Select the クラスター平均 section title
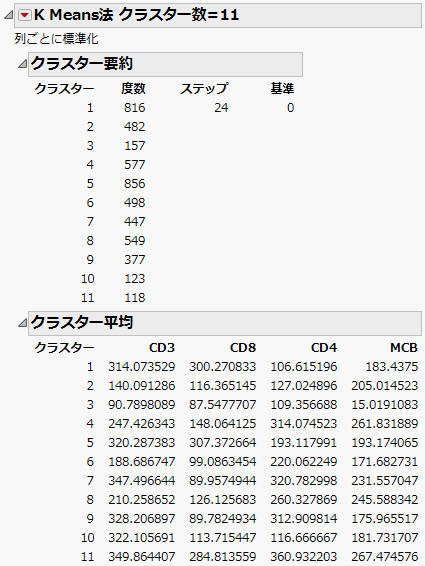Screen dimensions: 425x566 coord(82,322)
